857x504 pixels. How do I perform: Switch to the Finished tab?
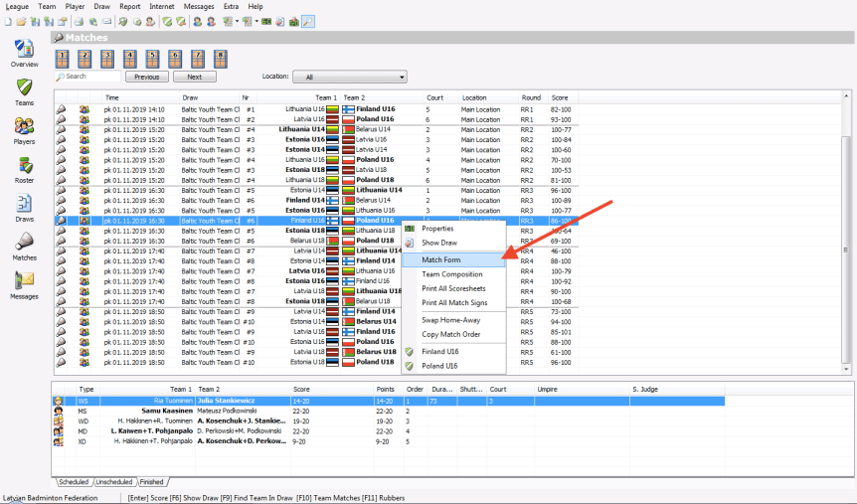click(x=152, y=482)
